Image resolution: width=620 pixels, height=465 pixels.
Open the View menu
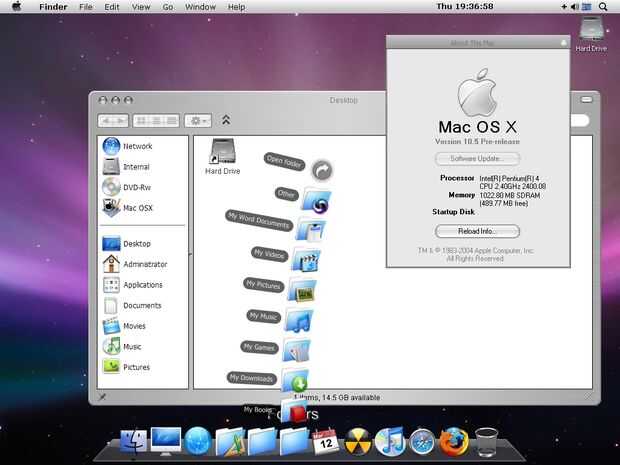click(141, 7)
